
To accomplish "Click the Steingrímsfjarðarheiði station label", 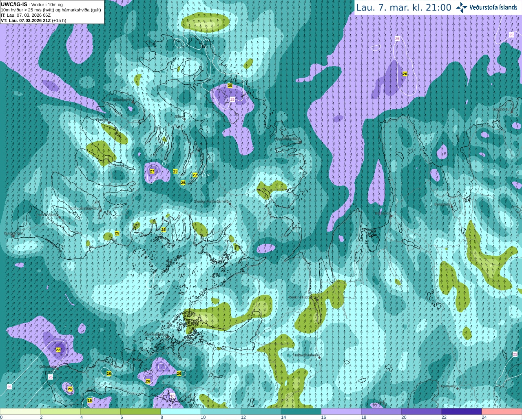I will (212, 201).
